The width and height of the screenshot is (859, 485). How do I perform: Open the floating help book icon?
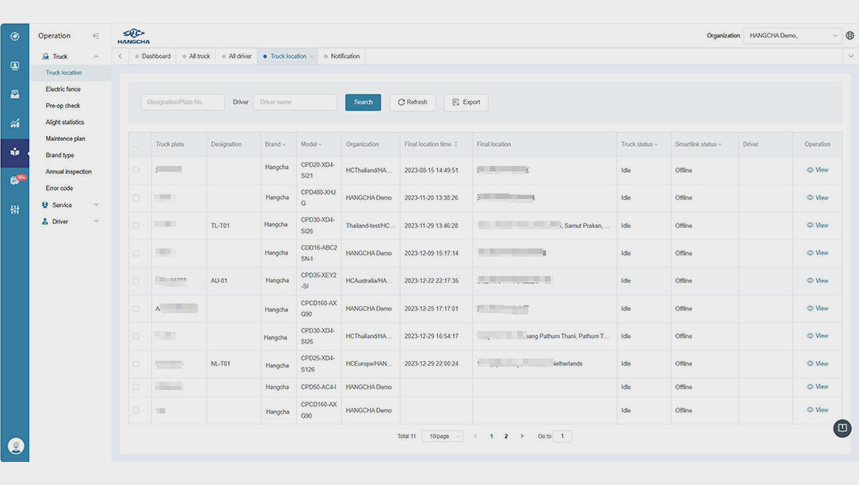pos(842,428)
